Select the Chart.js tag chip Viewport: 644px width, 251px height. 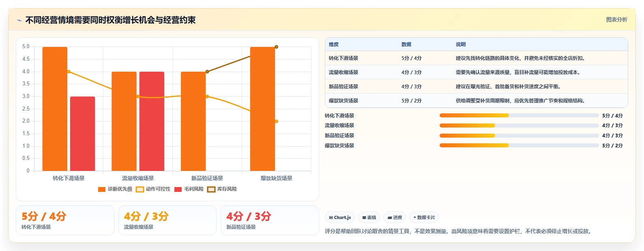(x=340, y=217)
